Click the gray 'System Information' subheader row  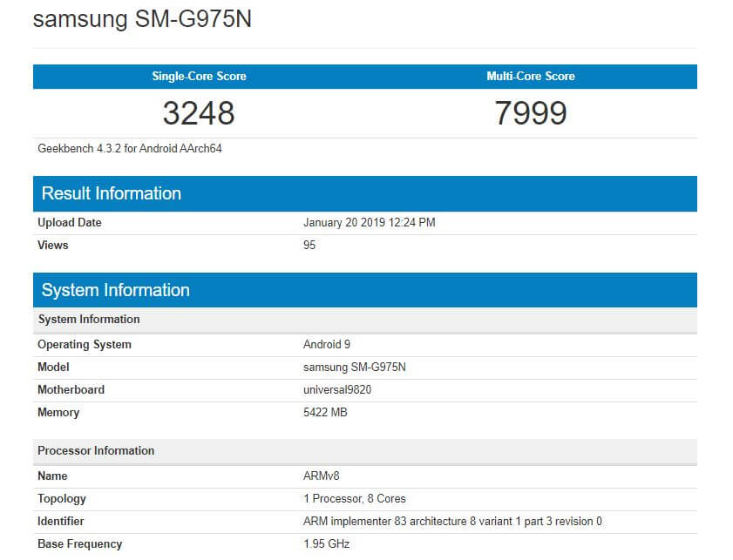pyautogui.click(x=364, y=320)
